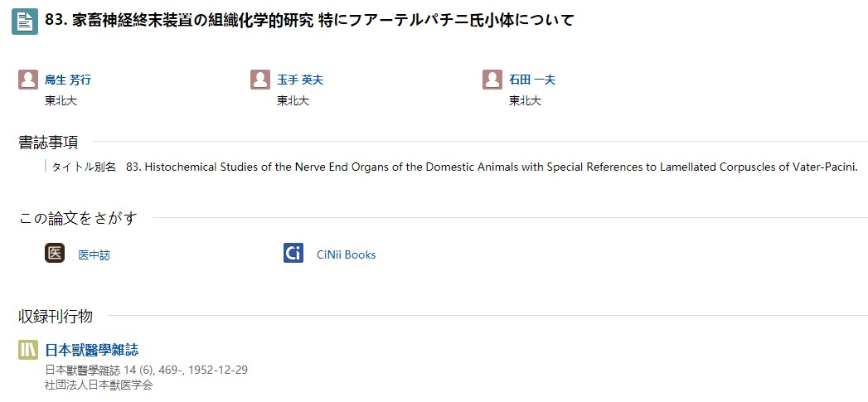This screenshot has width=868, height=402.
Task: Click the Japanese article title heading
Action: click(x=309, y=21)
